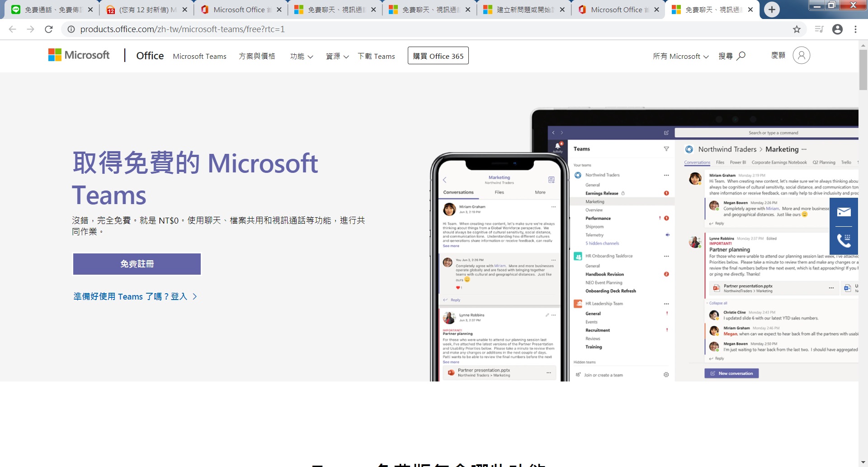Bookmark this page with the star icon
868x467 pixels.
[x=797, y=29]
